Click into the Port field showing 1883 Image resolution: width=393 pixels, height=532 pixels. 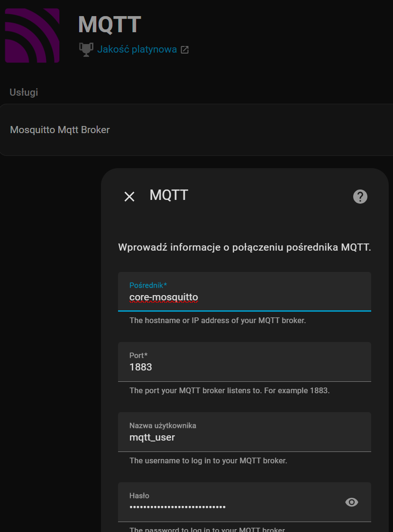click(244, 367)
